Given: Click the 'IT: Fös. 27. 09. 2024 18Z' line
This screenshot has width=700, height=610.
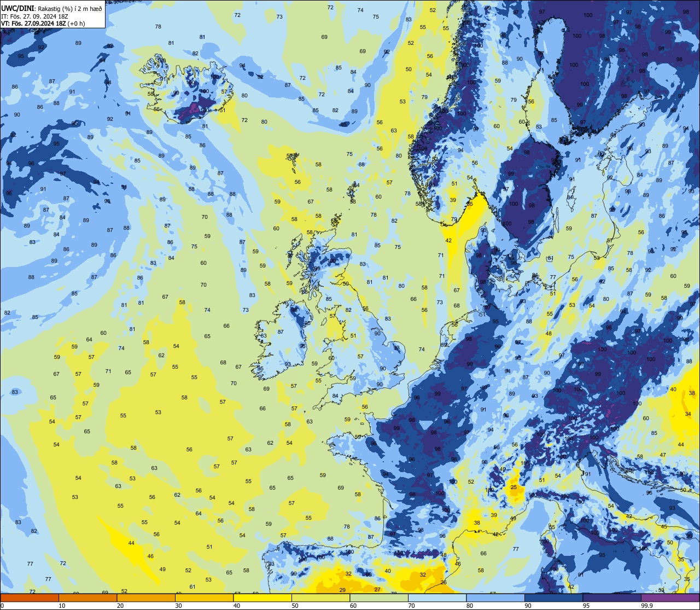Looking at the screenshot, I should (36, 16).
